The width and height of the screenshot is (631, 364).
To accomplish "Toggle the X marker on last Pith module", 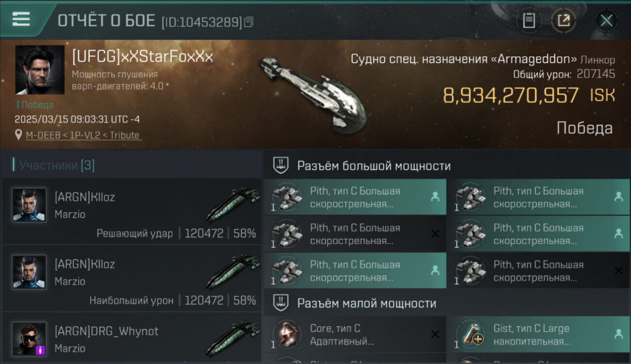I will (618, 271).
